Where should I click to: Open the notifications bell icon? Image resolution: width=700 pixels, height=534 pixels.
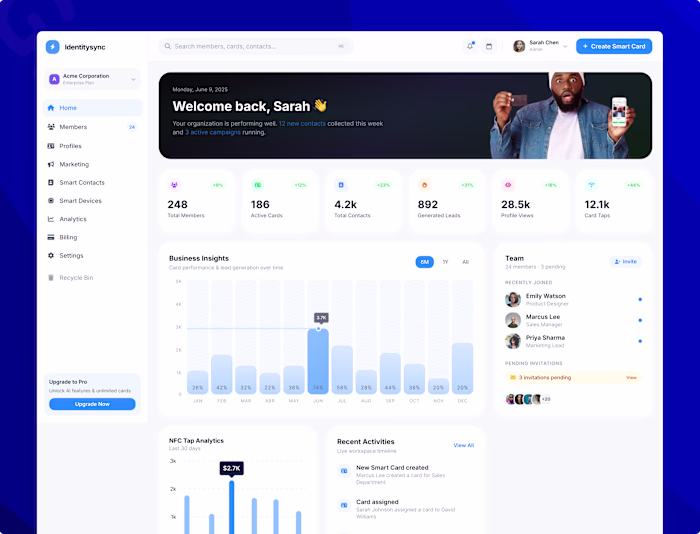[470, 46]
